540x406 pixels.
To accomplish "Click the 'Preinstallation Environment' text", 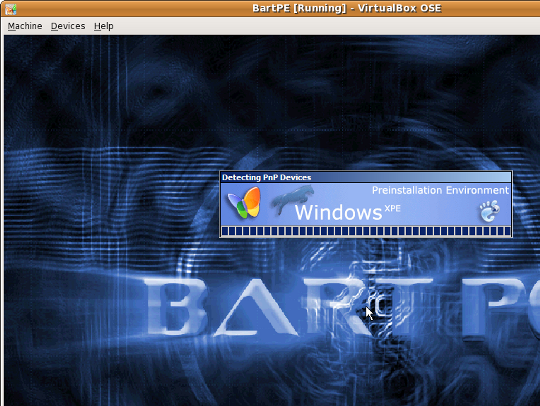I will (x=440, y=190).
